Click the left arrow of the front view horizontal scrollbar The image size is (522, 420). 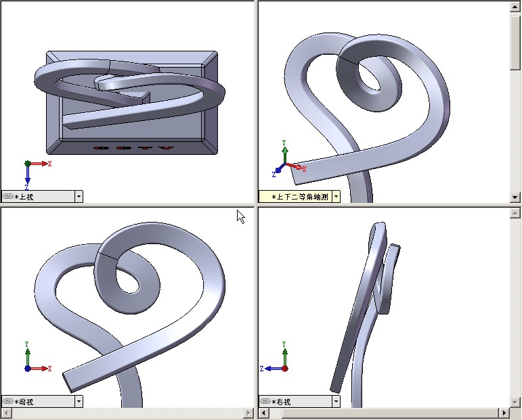coord(7,413)
